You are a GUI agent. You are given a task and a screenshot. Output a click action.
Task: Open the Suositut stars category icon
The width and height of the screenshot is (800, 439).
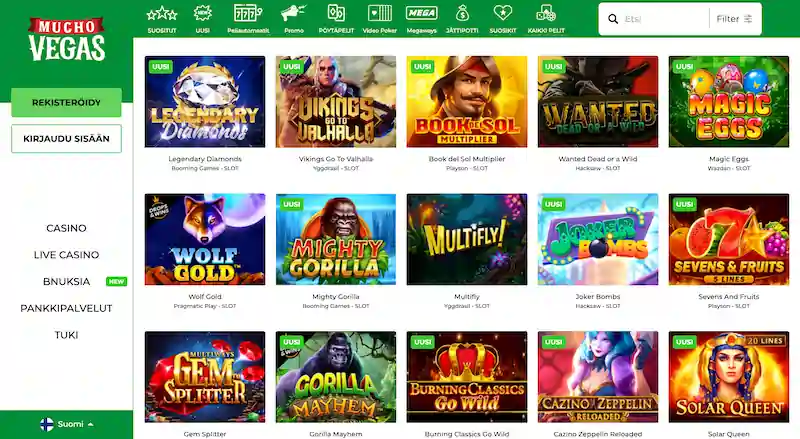click(162, 13)
